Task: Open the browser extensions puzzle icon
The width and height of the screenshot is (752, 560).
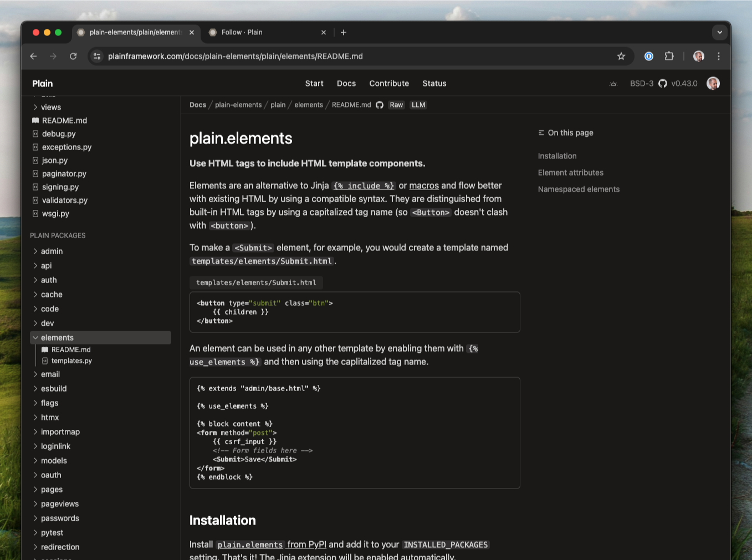Action: tap(669, 56)
